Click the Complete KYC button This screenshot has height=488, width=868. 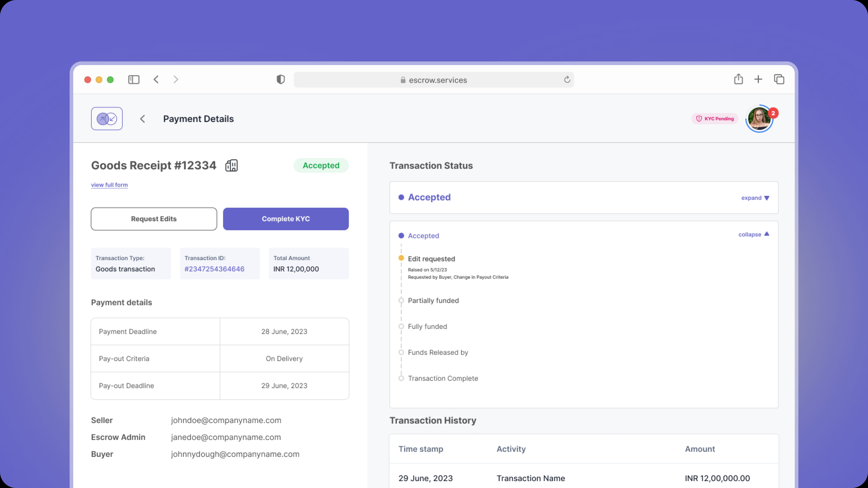click(286, 219)
